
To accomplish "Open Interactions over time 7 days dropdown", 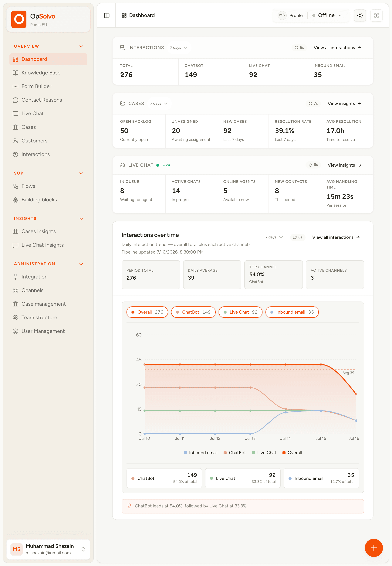I will point(274,237).
